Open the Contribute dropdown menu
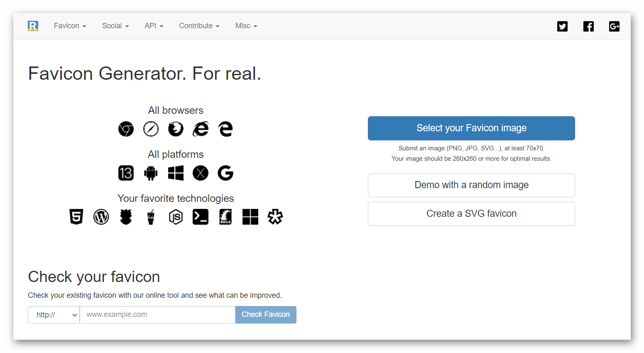Viewport: 644px width, 353px height. pos(199,26)
